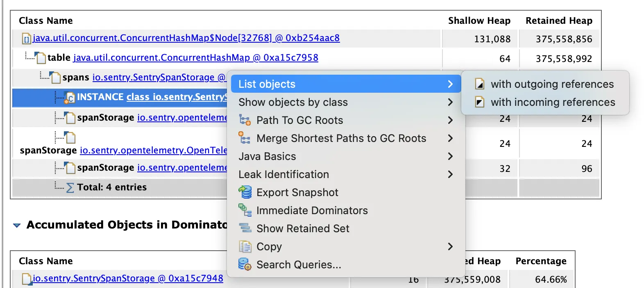Expand the Leak Identification submenu arrow

click(x=450, y=174)
